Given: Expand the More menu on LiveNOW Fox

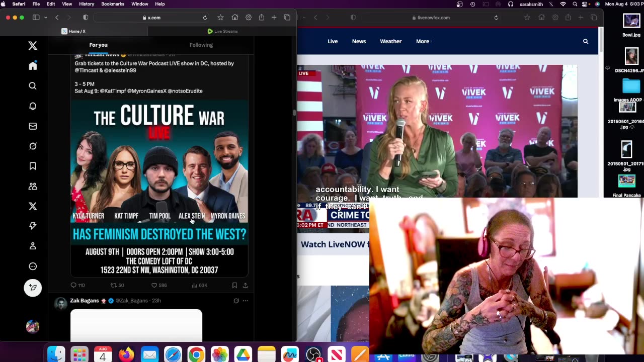Looking at the screenshot, I should [423, 41].
